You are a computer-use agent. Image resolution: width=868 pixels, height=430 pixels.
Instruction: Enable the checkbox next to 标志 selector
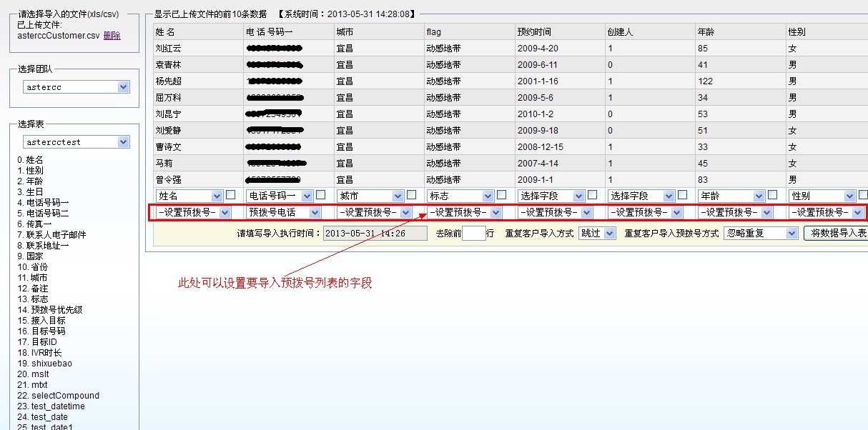point(502,195)
